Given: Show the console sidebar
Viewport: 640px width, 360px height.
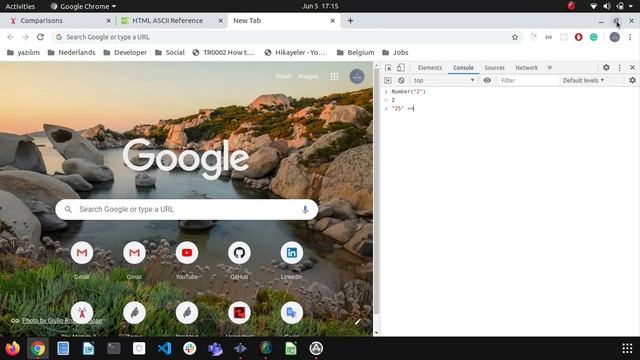Looking at the screenshot, I should pyautogui.click(x=388, y=80).
